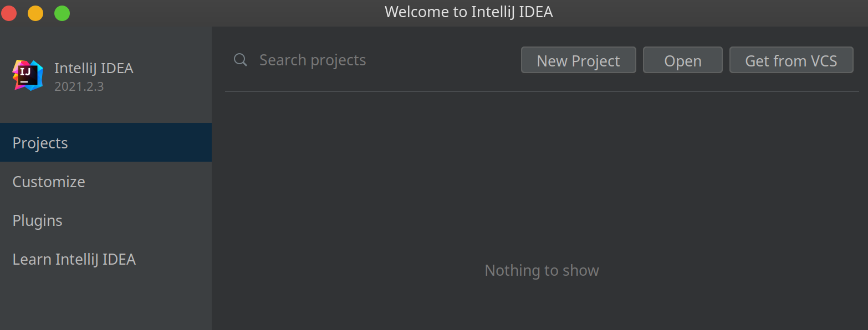The height and width of the screenshot is (330, 868).
Task: Click the version number 2021.2.3
Action: 79,86
